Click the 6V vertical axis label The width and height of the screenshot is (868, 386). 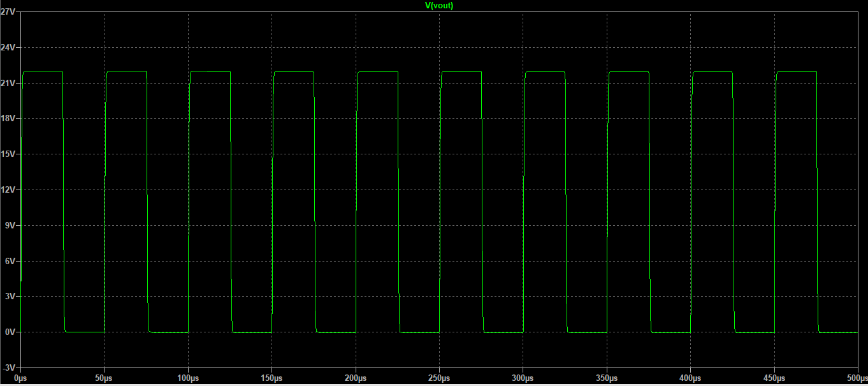10,262
